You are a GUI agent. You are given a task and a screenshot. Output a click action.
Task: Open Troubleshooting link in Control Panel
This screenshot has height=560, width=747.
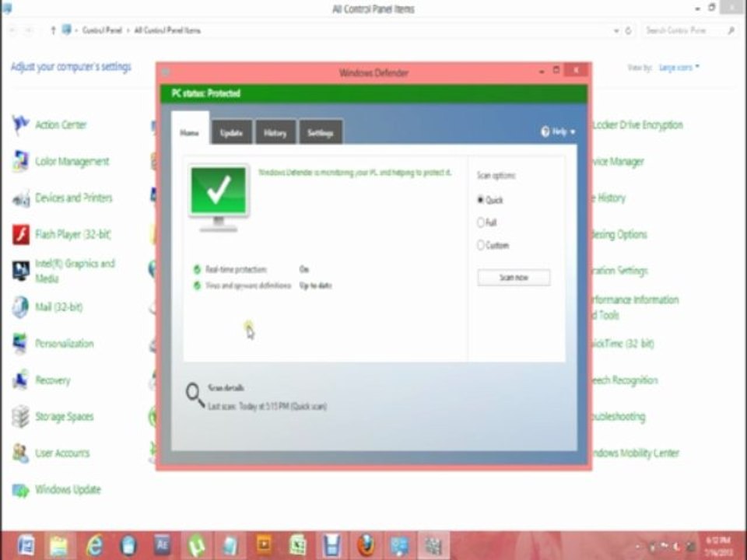coord(619,417)
